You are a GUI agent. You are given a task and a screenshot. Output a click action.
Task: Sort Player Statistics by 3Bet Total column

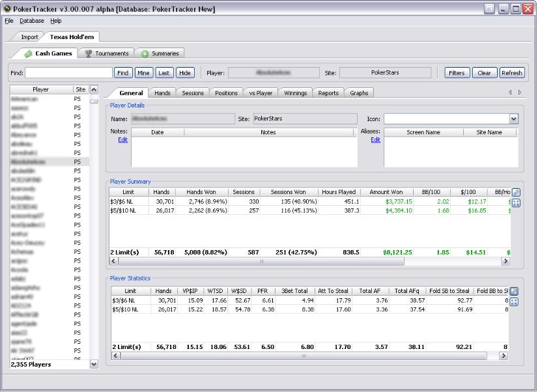(x=295, y=291)
